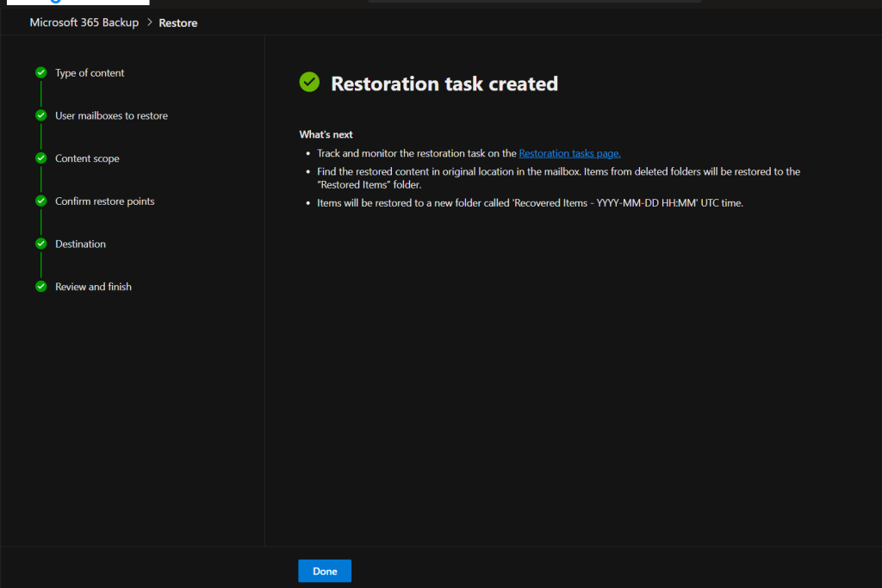Open the Restoration tasks page link
This screenshot has width=882, height=588.
[569, 153]
